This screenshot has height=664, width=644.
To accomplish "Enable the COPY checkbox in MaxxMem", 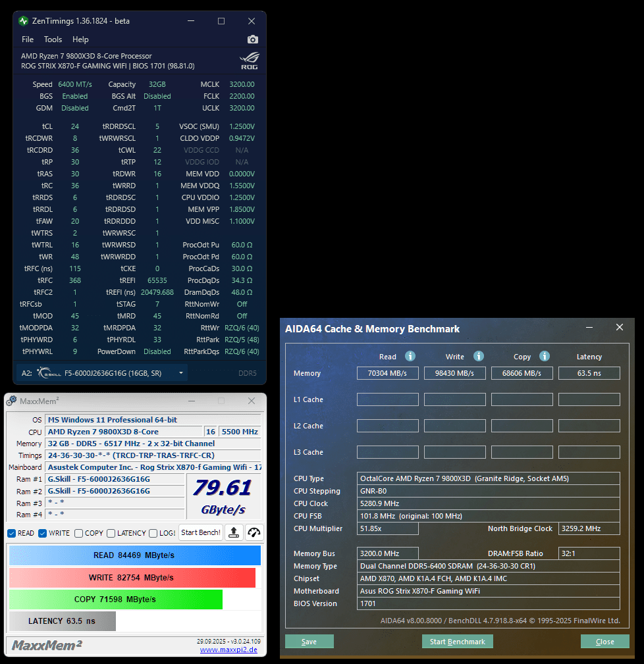I will (78, 533).
